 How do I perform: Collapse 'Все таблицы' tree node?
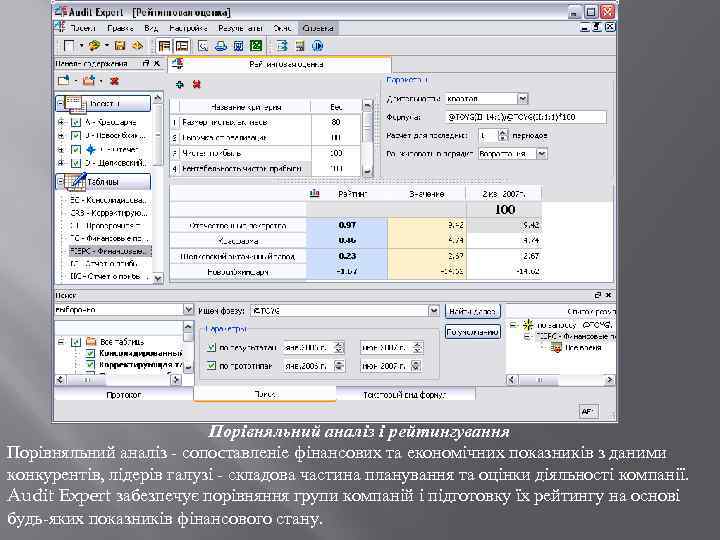tap(61, 342)
